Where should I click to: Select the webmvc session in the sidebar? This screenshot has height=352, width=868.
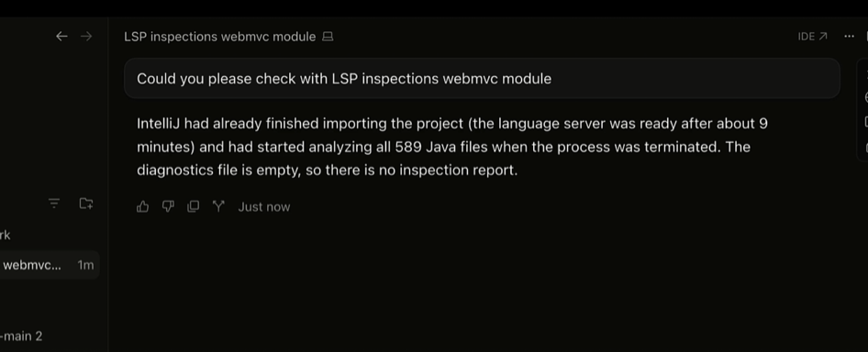coord(49,265)
